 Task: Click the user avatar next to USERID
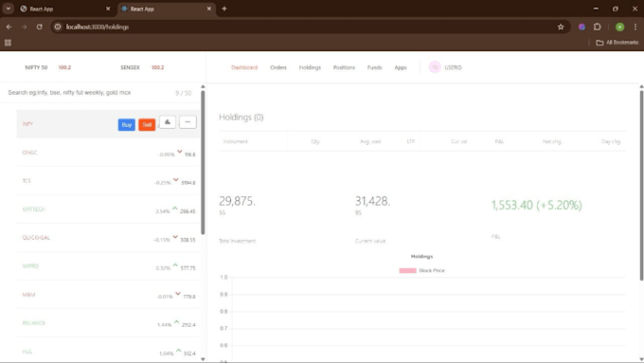click(435, 67)
